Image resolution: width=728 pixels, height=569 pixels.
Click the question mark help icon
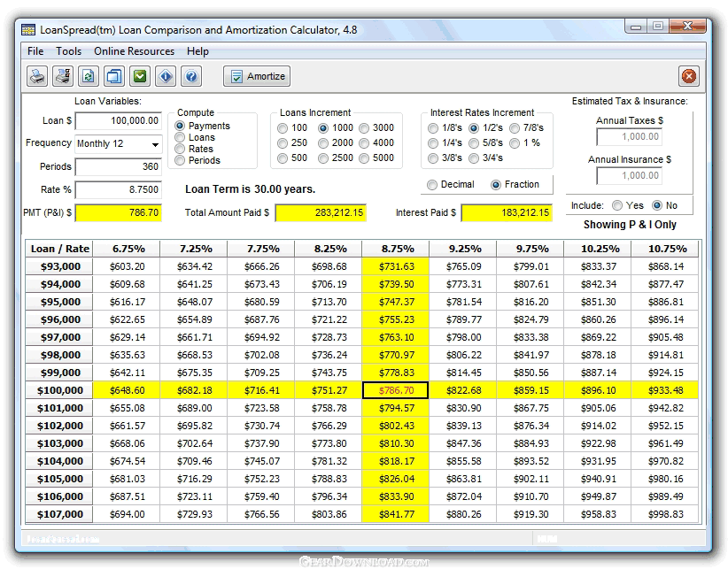pyautogui.click(x=191, y=76)
